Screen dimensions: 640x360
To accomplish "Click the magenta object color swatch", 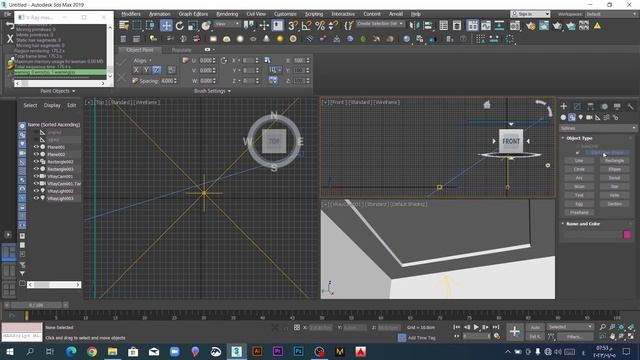I will (627, 234).
